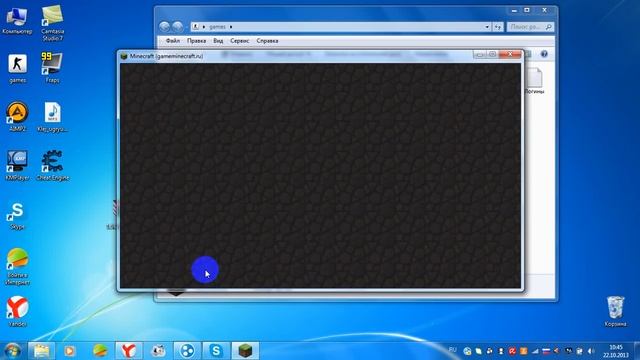Open the Файл menu in Explorer

173,41
